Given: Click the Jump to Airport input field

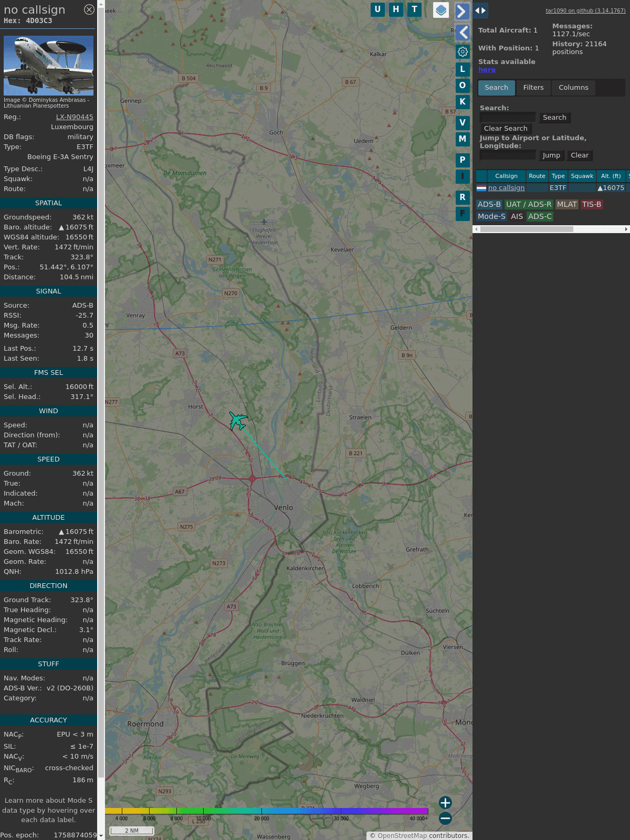Looking at the screenshot, I should pyautogui.click(x=508, y=155).
